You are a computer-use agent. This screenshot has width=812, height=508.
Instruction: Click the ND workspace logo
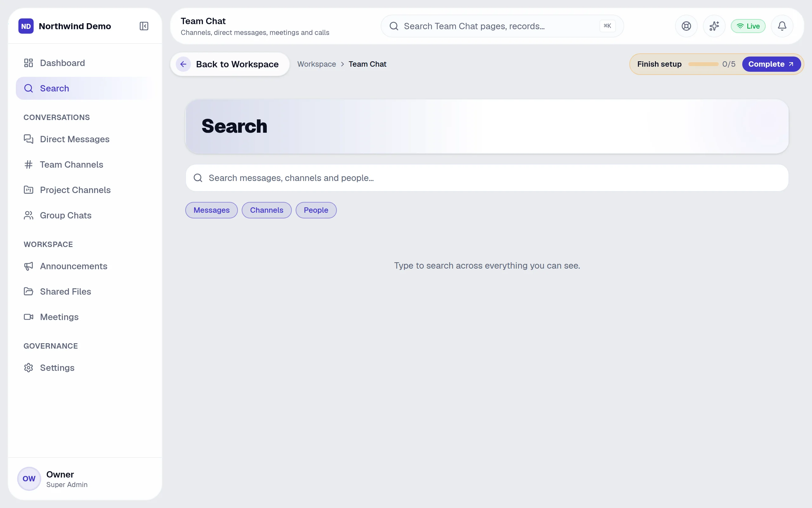click(26, 26)
